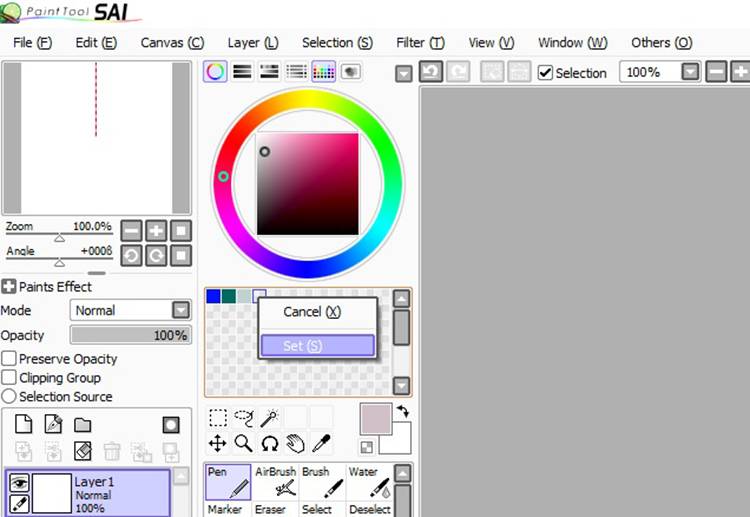Reset zoom with navigator square button
The width and height of the screenshot is (750, 517).
[x=181, y=231]
